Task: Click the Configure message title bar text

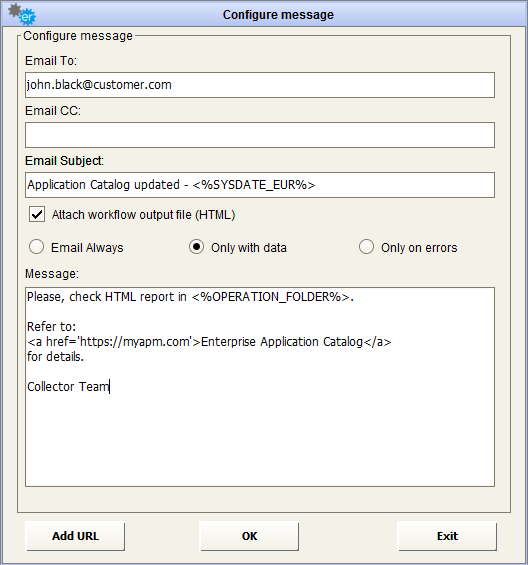Action: click(x=278, y=15)
